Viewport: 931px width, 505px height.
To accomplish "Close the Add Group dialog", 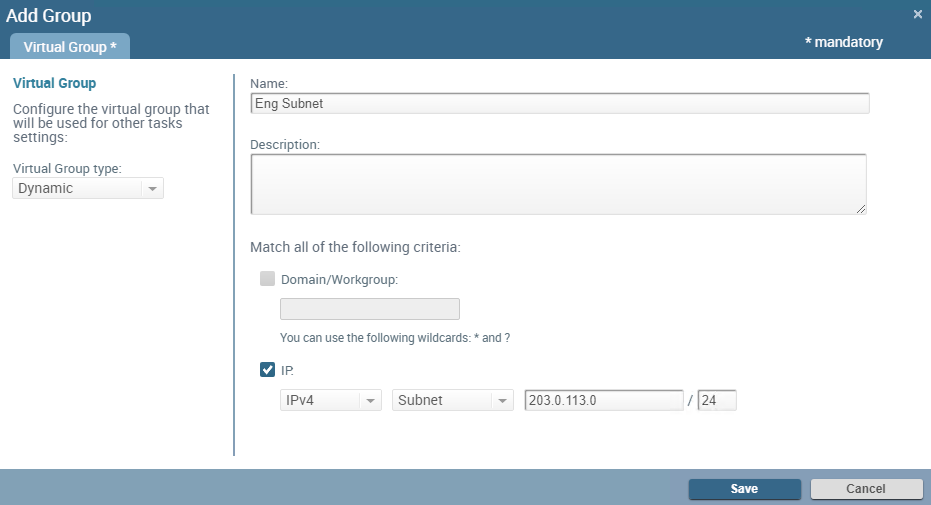I will point(918,14).
